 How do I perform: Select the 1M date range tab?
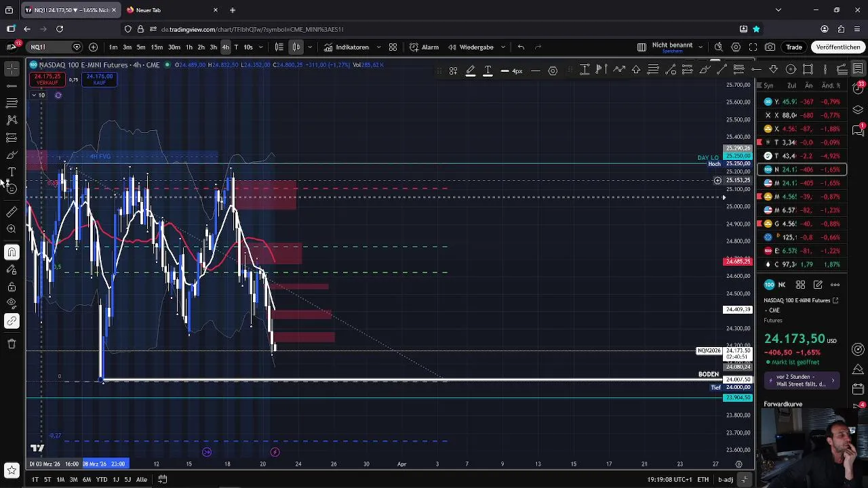click(60, 479)
